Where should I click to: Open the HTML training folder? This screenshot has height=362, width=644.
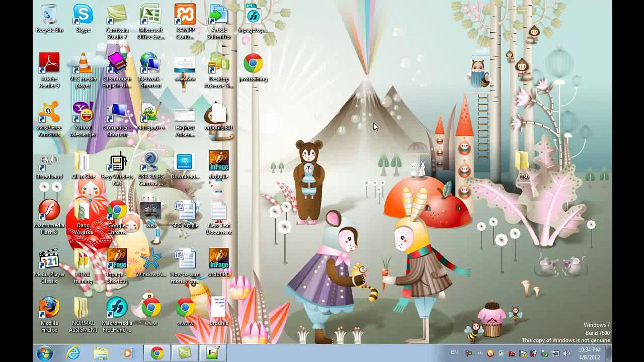click(83, 265)
